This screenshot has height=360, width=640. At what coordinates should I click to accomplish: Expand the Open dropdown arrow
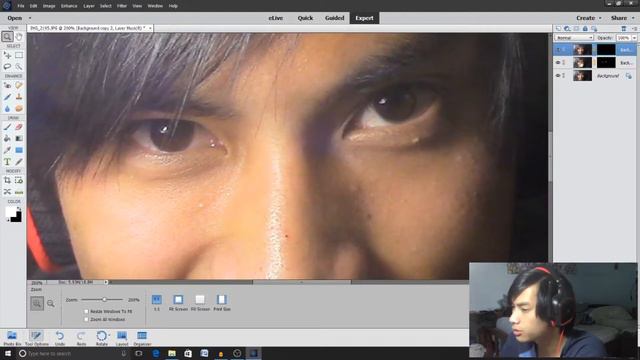click(30, 18)
